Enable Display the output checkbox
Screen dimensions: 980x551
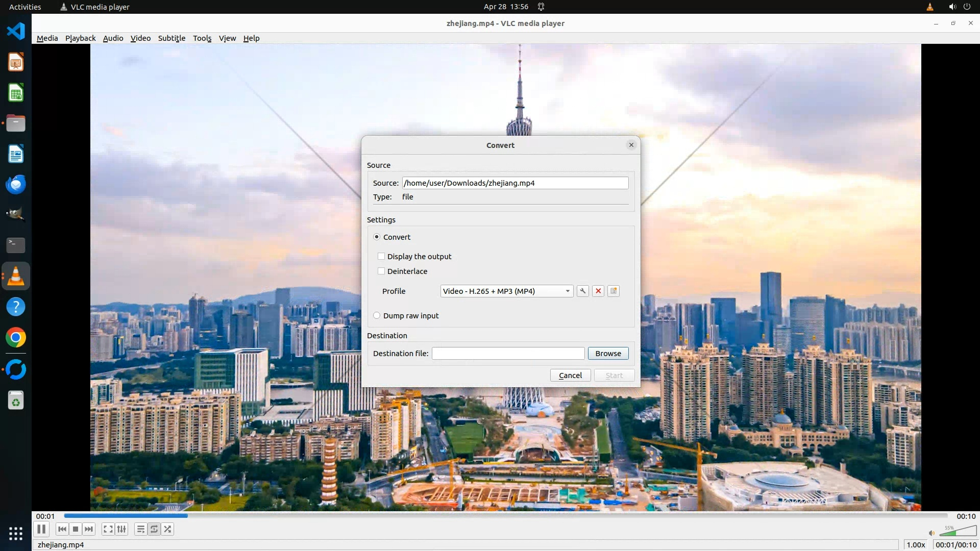click(381, 256)
